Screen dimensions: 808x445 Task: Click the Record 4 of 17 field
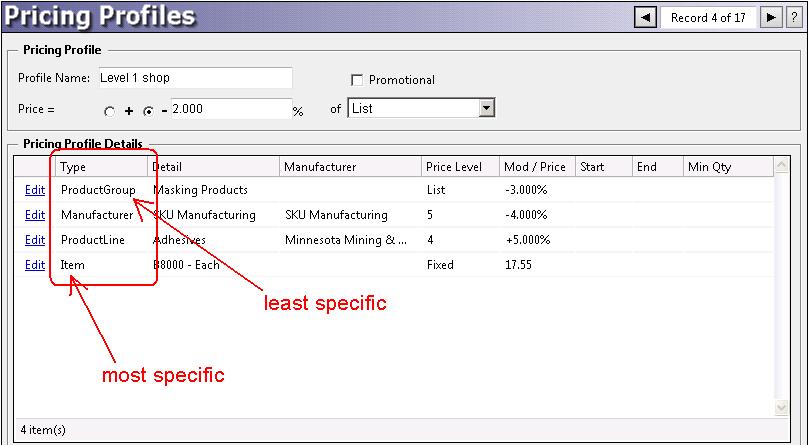[x=708, y=17]
